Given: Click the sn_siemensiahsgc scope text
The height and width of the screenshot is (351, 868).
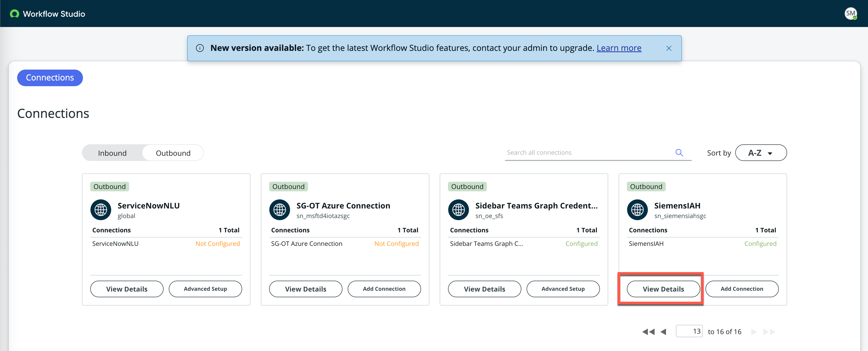Looking at the screenshot, I should pyautogui.click(x=680, y=216).
